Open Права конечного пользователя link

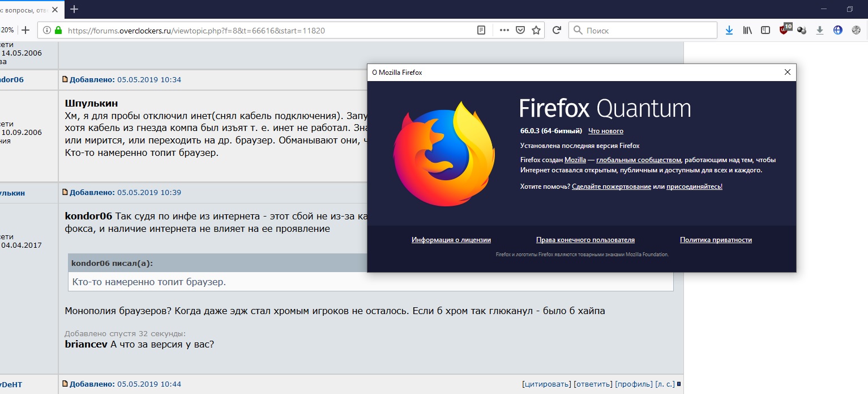[x=585, y=240]
